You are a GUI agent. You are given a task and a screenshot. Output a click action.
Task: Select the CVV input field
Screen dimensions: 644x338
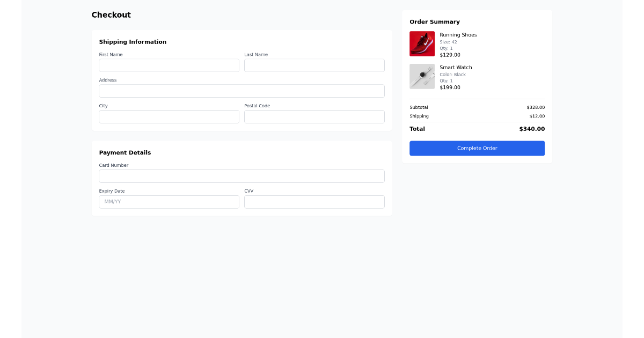tap(314, 202)
